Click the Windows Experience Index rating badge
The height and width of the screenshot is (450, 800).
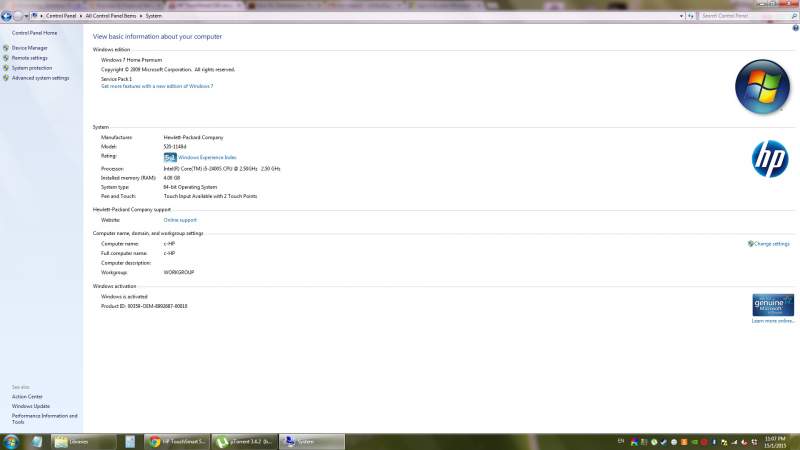coord(170,158)
